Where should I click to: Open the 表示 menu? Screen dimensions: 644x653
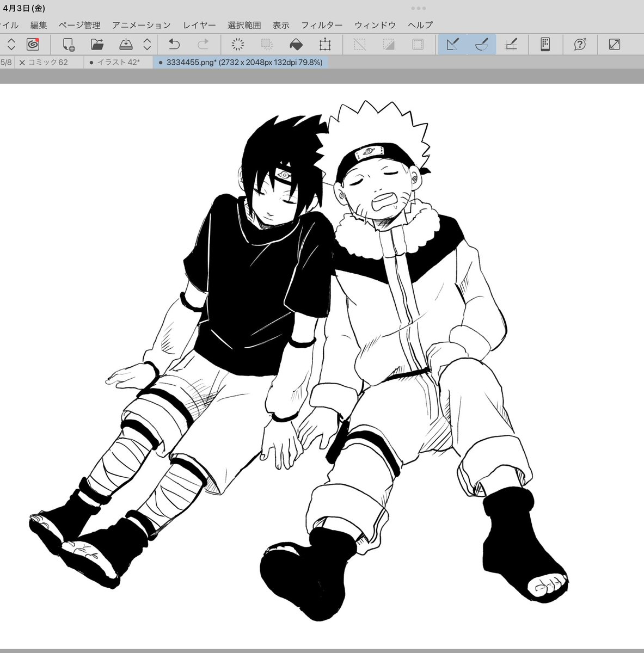pyautogui.click(x=281, y=25)
